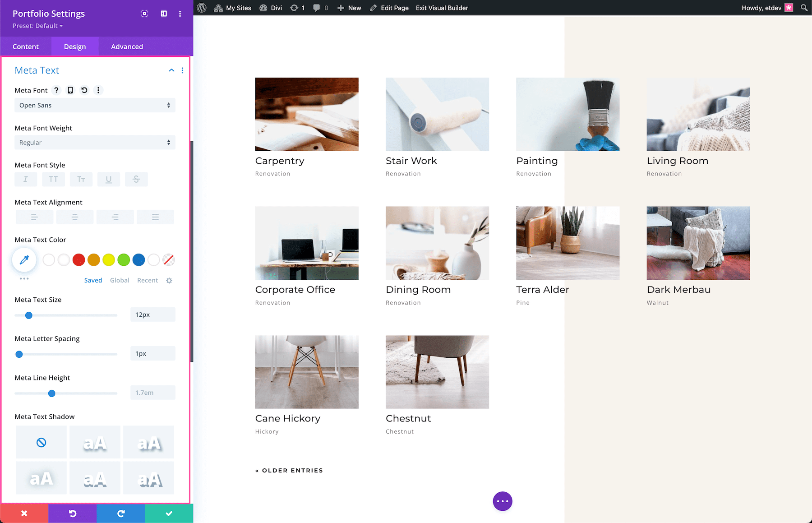
Task: Open the color manager gear icon
Action: 169,280
